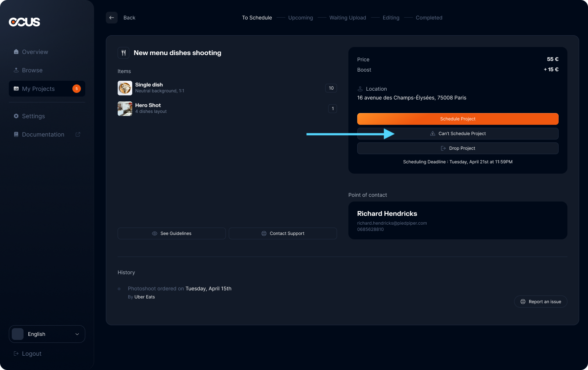Click the external link icon beside Documentation
Image resolution: width=588 pixels, height=370 pixels.
point(78,134)
